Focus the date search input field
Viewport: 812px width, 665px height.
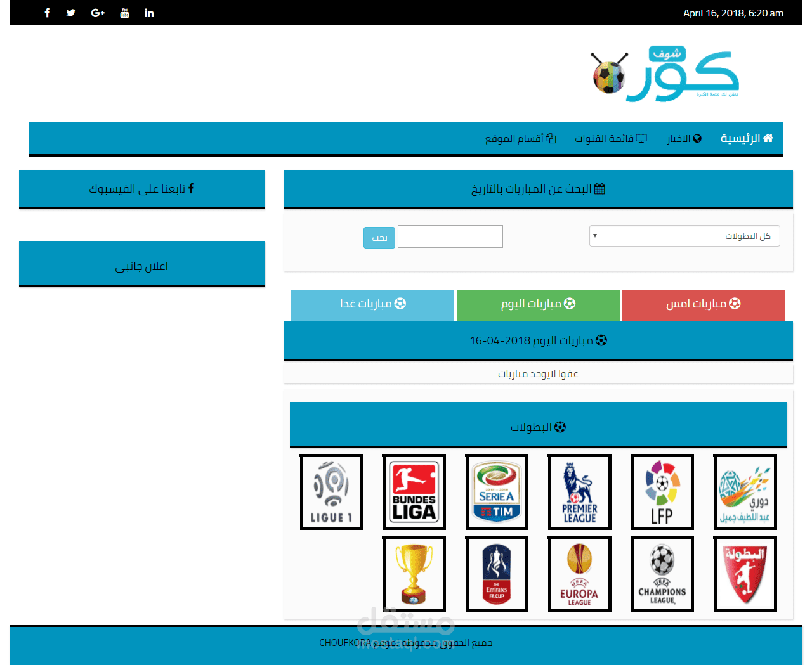450,236
